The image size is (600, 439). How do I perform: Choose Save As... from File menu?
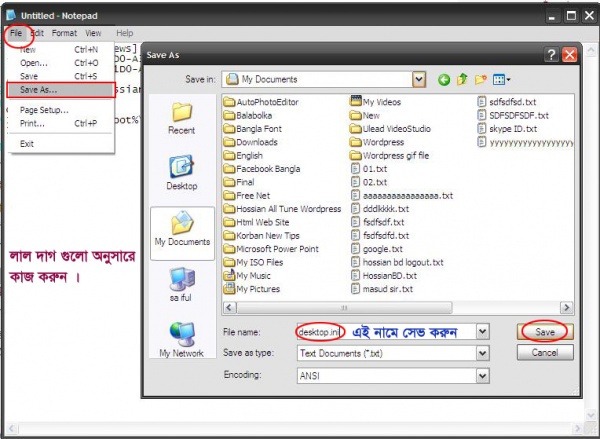click(x=61, y=90)
